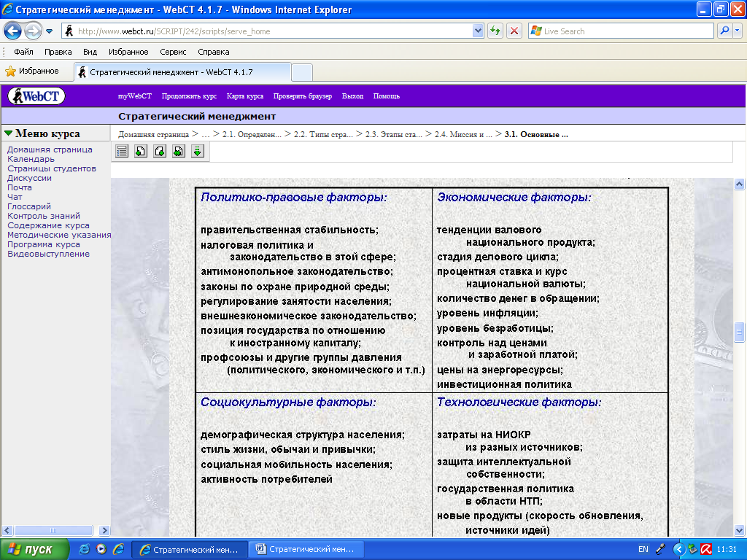Launch Windows Media Player quick launch icon
Viewport: 747px width, 560px height.
101,548
